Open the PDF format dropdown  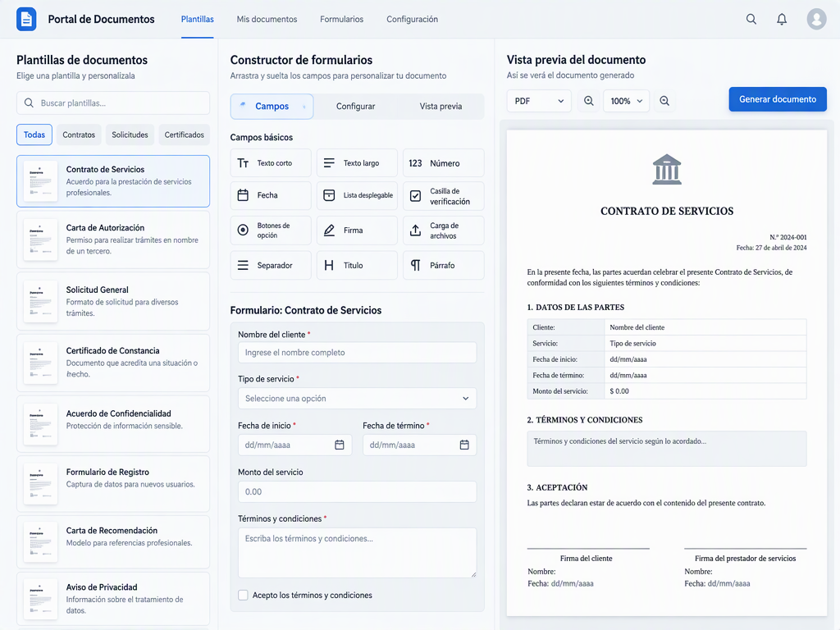pyautogui.click(x=539, y=101)
